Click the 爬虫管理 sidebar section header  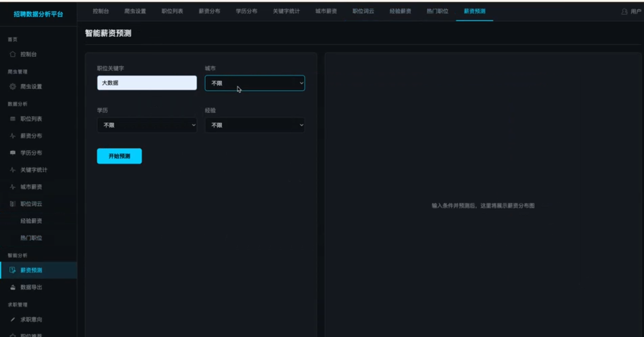click(18, 72)
